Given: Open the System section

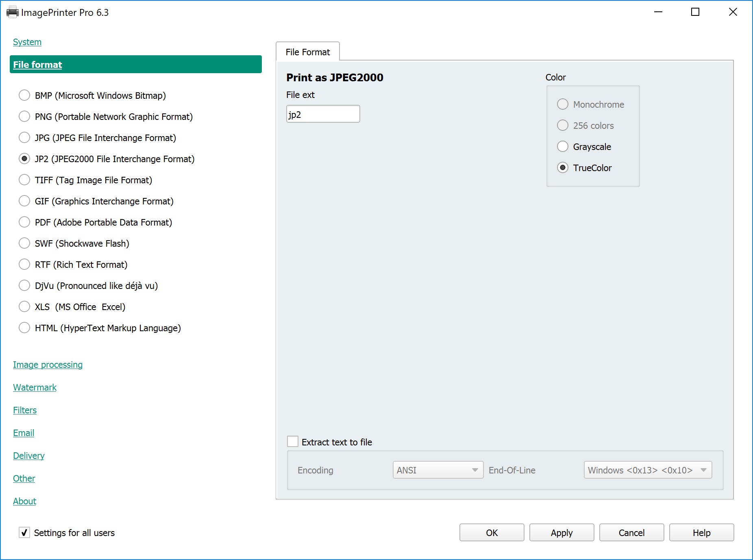Looking at the screenshot, I should [x=27, y=42].
